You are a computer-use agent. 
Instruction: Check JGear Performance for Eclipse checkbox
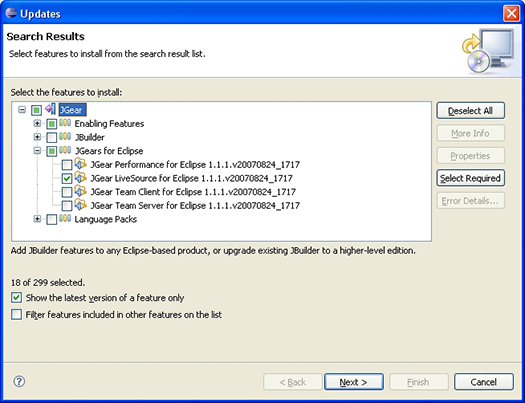(x=67, y=165)
